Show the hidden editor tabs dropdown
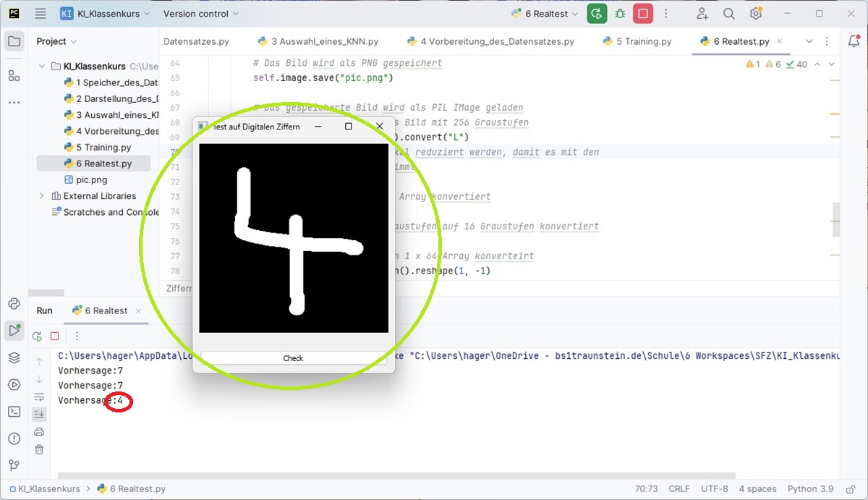This screenshot has height=500, width=868. [x=809, y=41]
